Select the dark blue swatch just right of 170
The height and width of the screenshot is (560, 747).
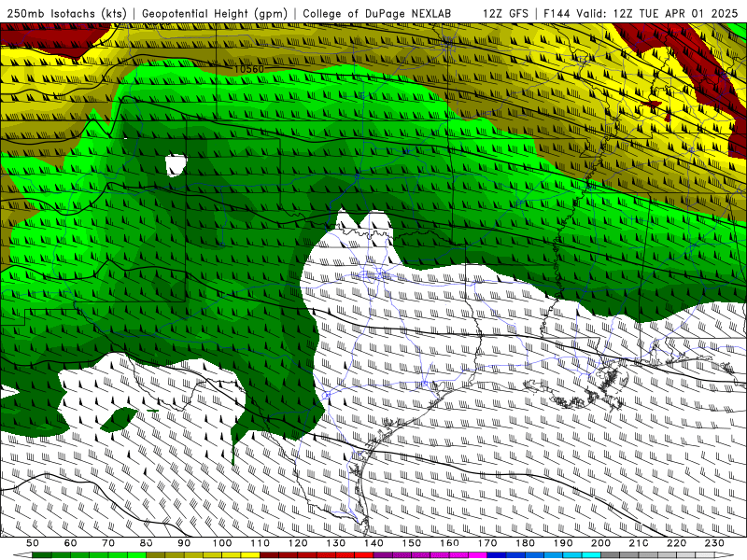[497, 555]
